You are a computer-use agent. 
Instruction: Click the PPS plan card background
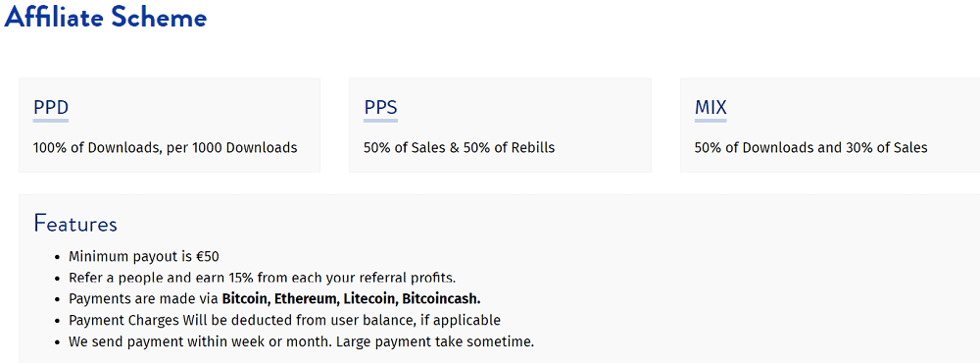[500, 126]
